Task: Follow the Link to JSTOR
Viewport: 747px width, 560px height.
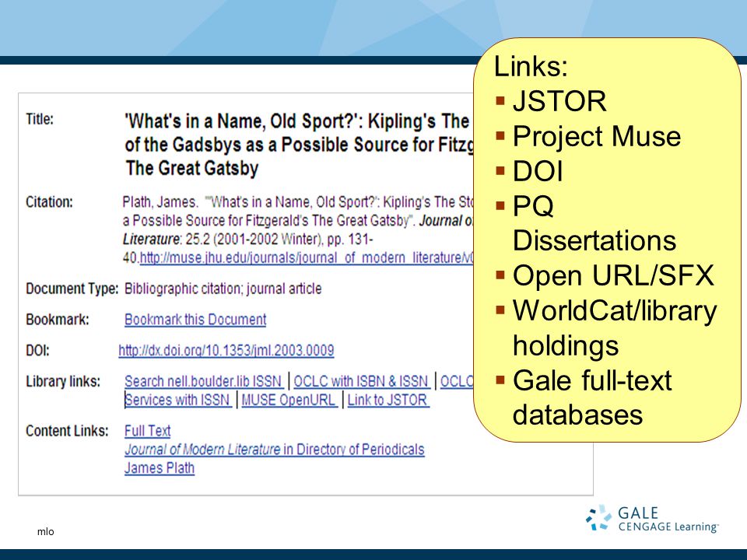Action: coord(388,400)
